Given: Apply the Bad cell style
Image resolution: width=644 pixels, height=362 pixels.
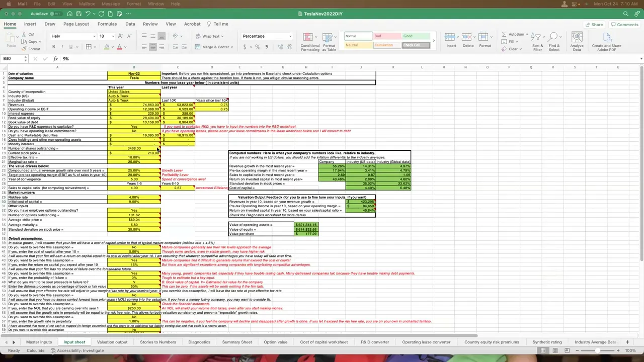Looking at the screenshot, I should 387,36.
